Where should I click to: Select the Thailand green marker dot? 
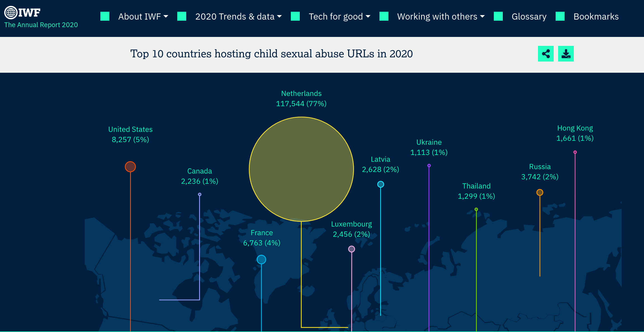(x=476, y=209)
